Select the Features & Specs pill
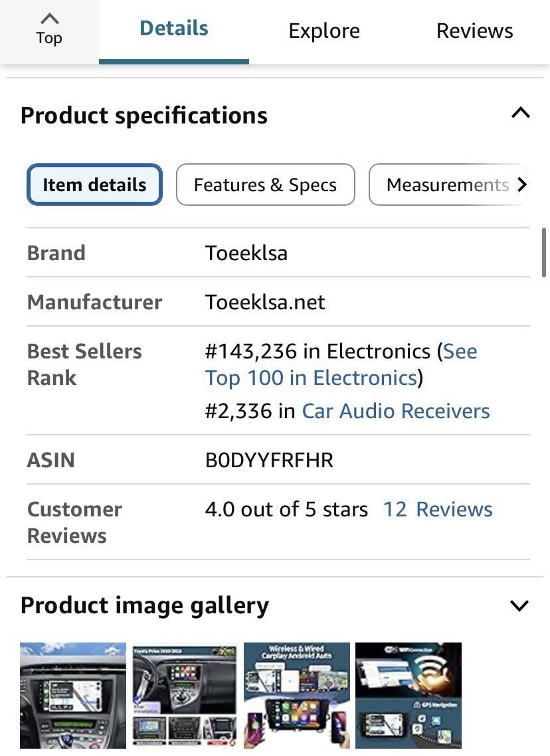Viewport: 550px width, 756px height. click(265, 185)
